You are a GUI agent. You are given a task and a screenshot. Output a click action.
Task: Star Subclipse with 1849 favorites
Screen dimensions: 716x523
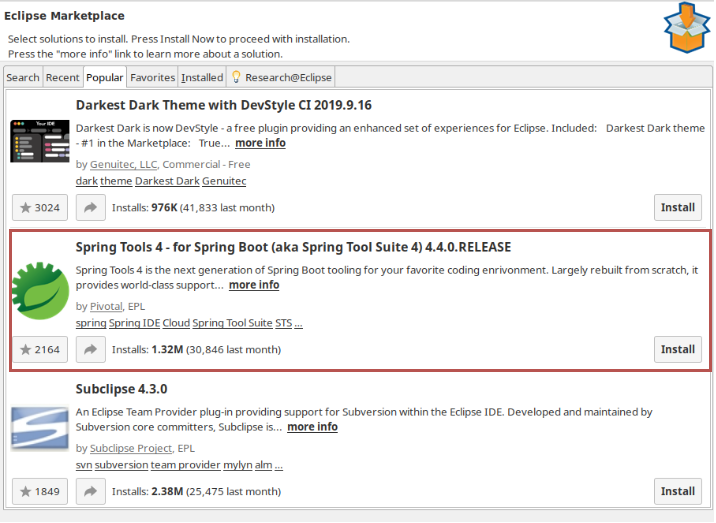click(40, 492)
